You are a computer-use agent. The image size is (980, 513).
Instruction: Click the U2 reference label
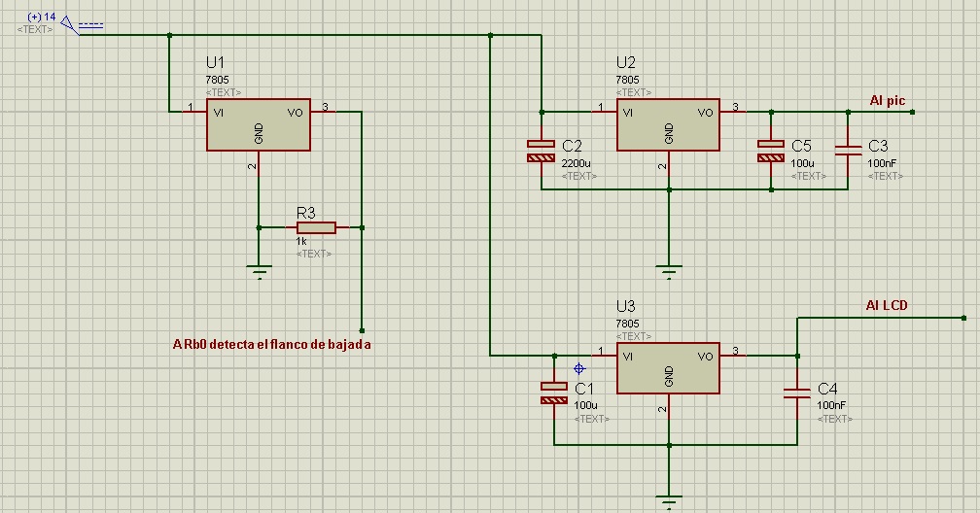click(626, 62)
